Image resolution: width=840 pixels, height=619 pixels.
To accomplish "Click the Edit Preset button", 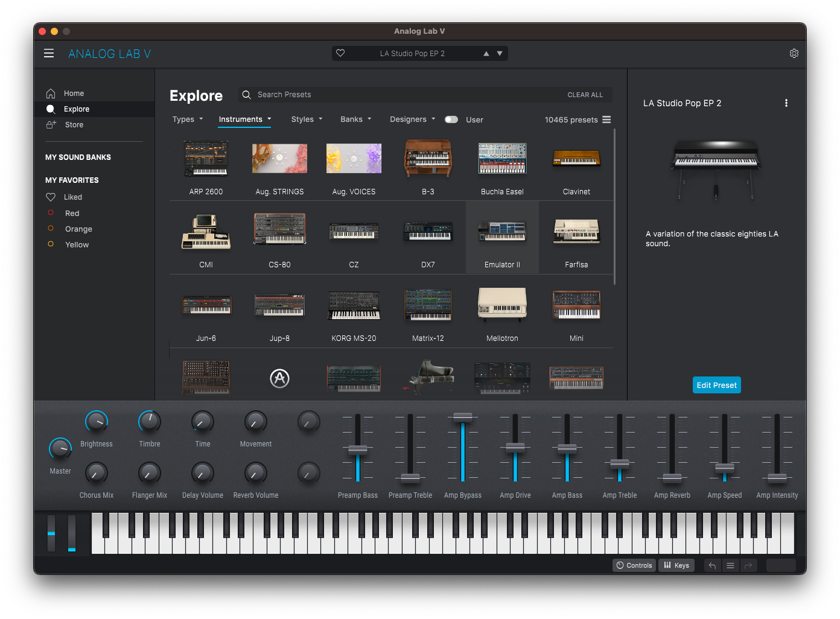I will click(716, 385).
